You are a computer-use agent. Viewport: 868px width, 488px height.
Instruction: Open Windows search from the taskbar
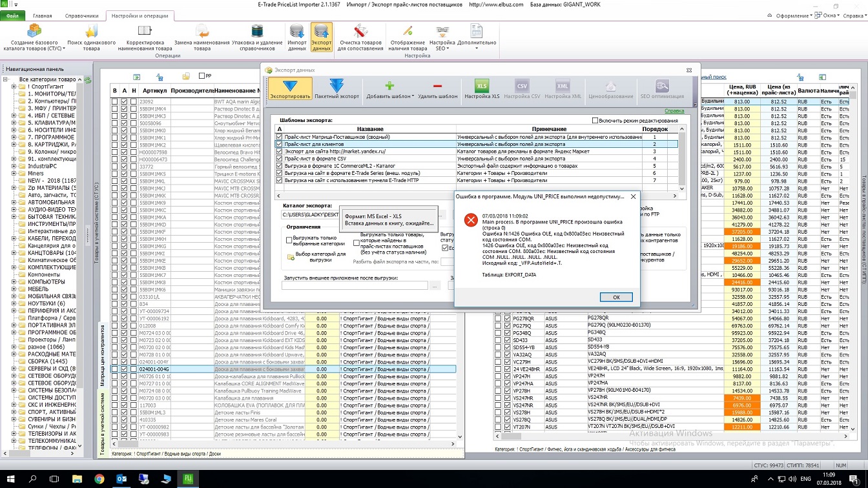coord(33,478)
